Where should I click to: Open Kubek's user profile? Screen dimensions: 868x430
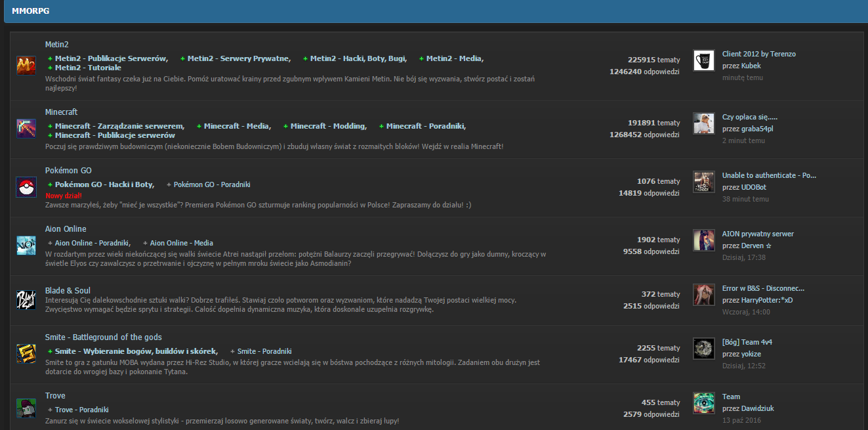click(x=751, y=66)
